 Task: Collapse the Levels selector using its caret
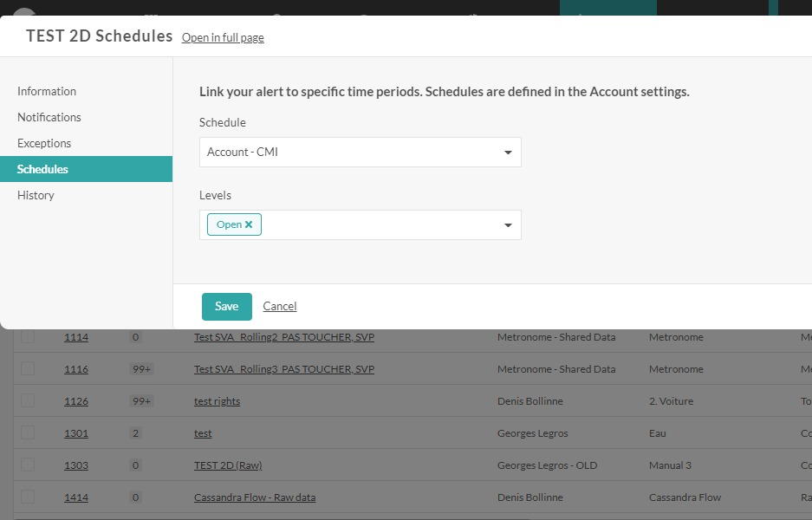point(508,224)
